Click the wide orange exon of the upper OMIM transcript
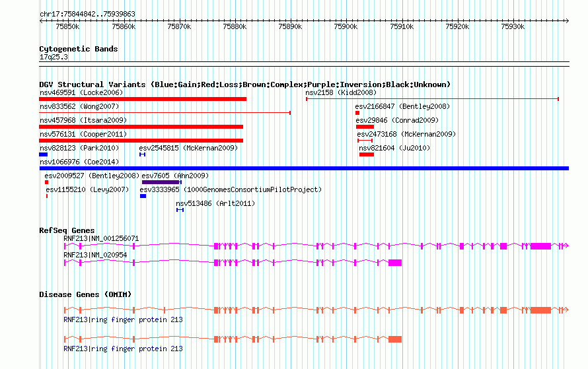 (x=540, y=310)
